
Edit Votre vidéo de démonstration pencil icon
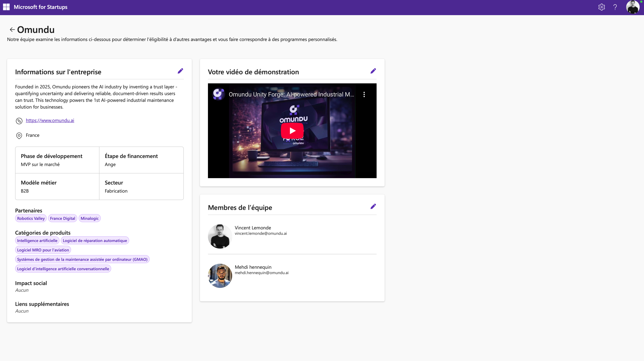373,71
